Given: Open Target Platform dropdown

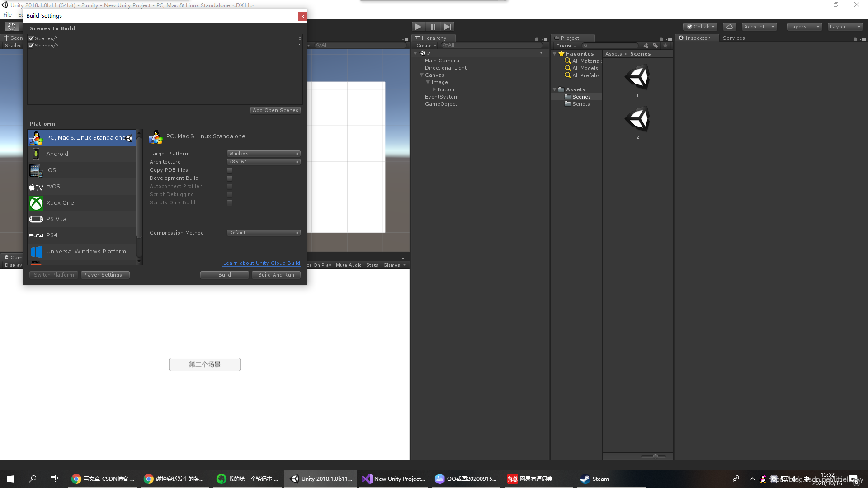Looking at the screenshot, I should pos(264,154).
